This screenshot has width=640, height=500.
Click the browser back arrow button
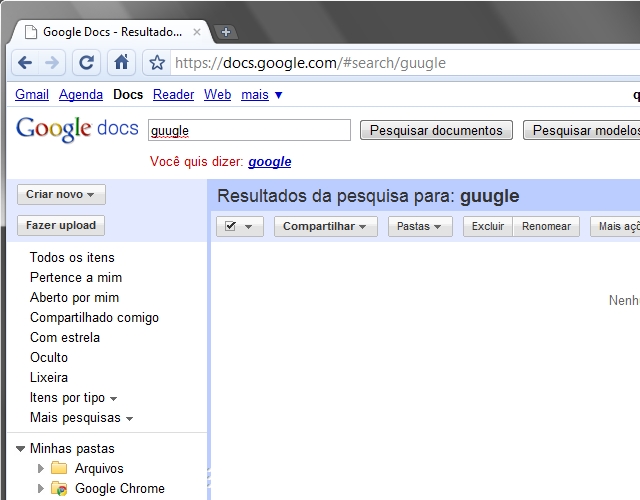[25, 62]
